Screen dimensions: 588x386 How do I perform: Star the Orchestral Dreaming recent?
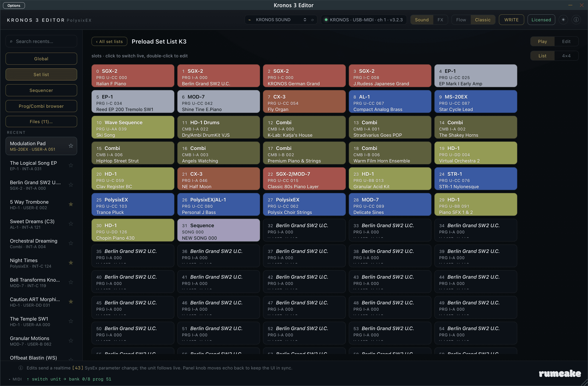click(71, 243)
